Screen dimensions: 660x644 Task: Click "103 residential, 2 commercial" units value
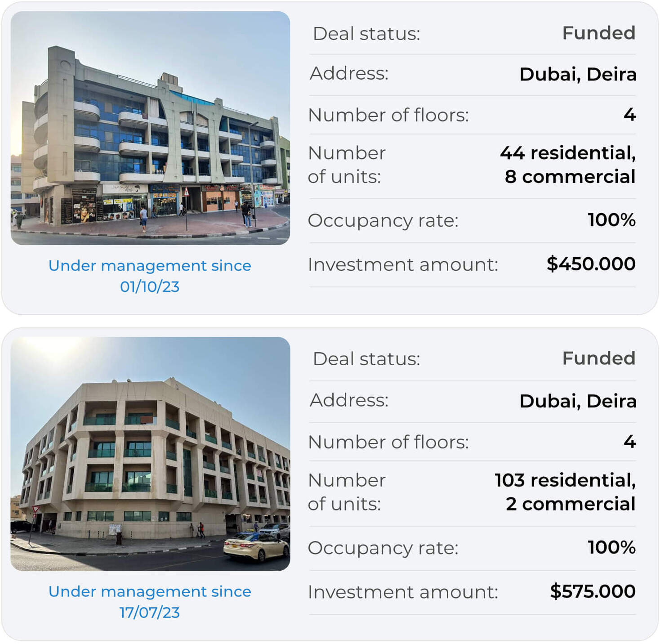[566, 492]
